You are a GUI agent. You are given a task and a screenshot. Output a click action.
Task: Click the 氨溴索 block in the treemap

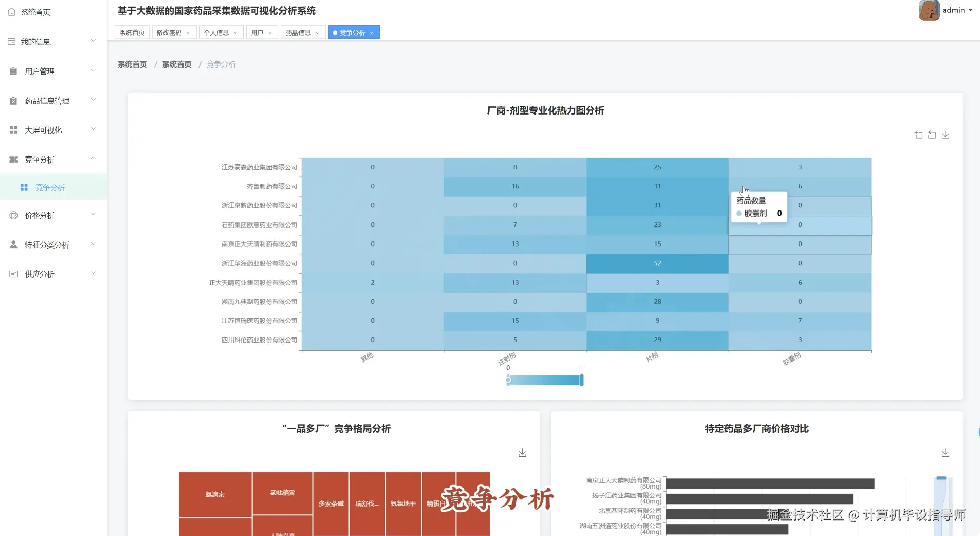tap(215, 494)
